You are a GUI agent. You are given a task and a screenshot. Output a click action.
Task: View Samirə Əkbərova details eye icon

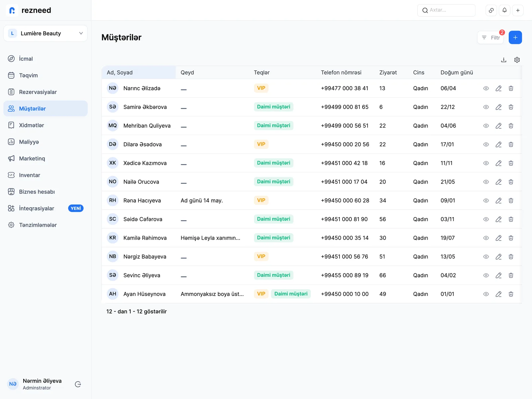[486, 107]
